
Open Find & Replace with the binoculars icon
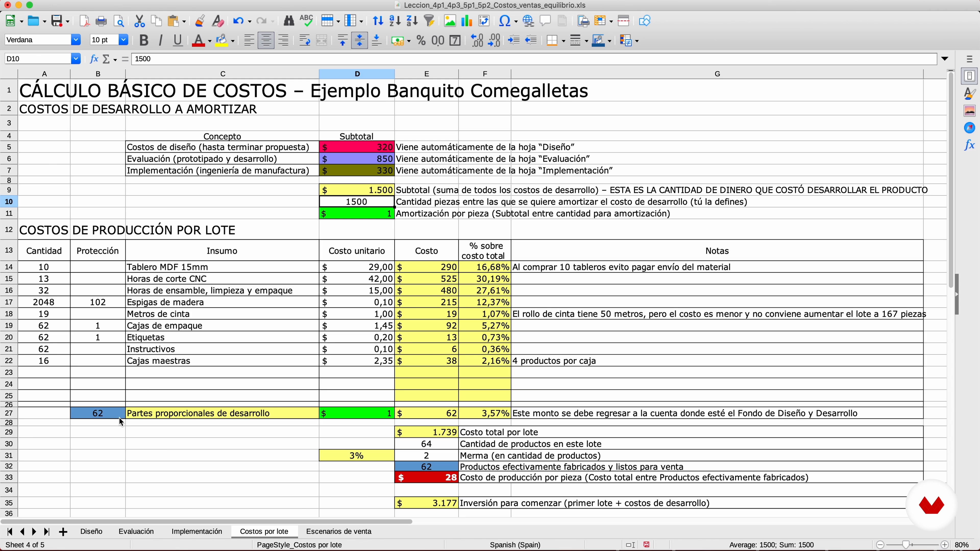click(x=289, y=21)
